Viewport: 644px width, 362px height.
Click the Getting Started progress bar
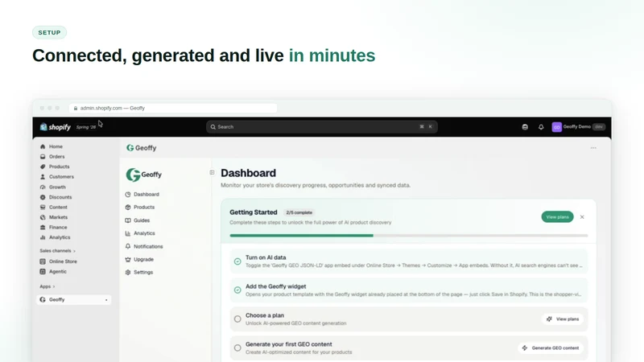(409, 236)
